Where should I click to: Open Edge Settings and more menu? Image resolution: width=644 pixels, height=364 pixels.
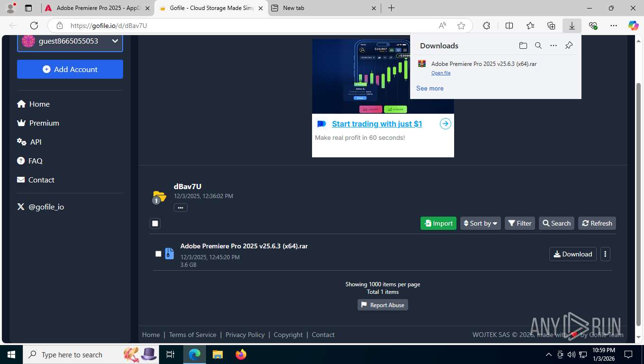[x=614, y=26]
